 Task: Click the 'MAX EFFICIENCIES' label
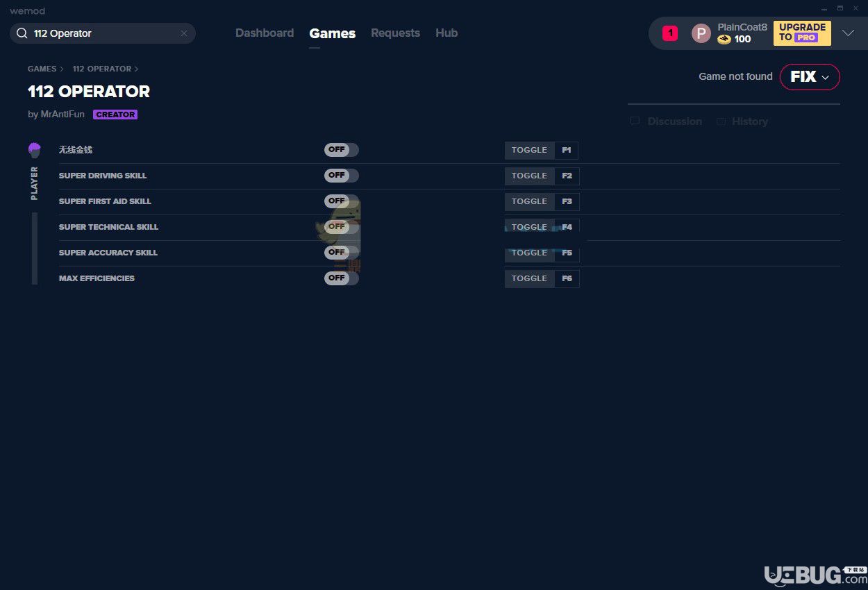(x=97, y=278)
